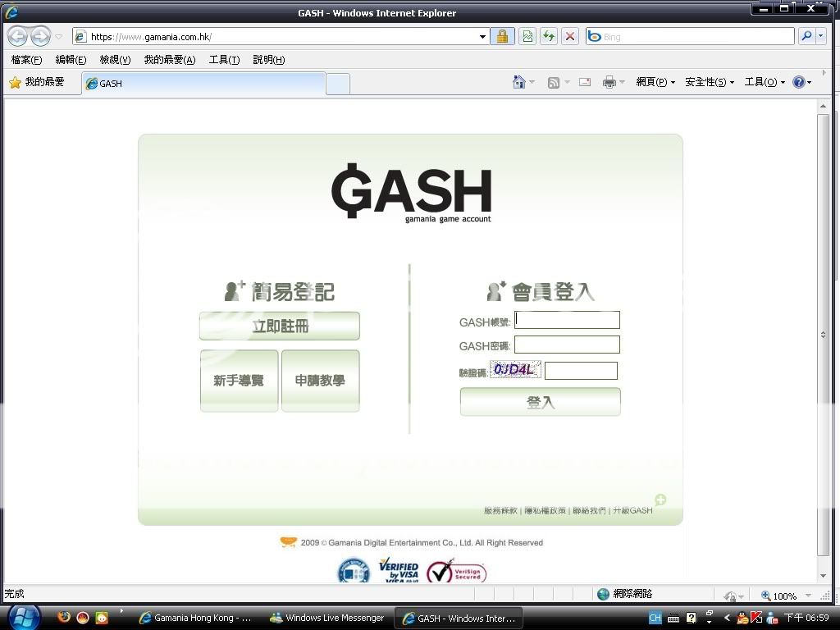Expand the address bar URL dropdown
The image size is (840, 630).
[482, 37]
